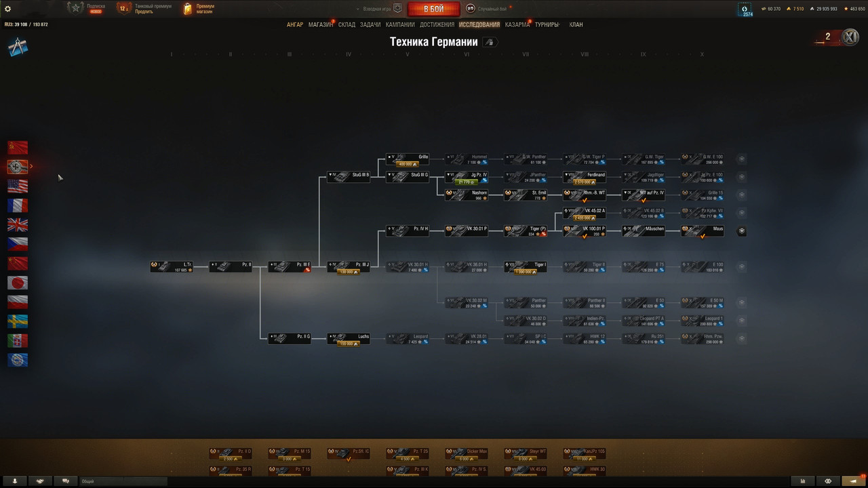The height and width of the screenshot is (488, 868).
Task: Select the StuG III B tank node
Action: pos(349,176)
